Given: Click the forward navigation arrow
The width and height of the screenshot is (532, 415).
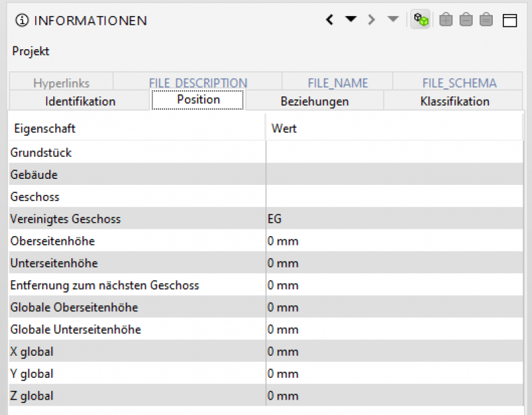Looking at the screenshot, I should [372, 20].
